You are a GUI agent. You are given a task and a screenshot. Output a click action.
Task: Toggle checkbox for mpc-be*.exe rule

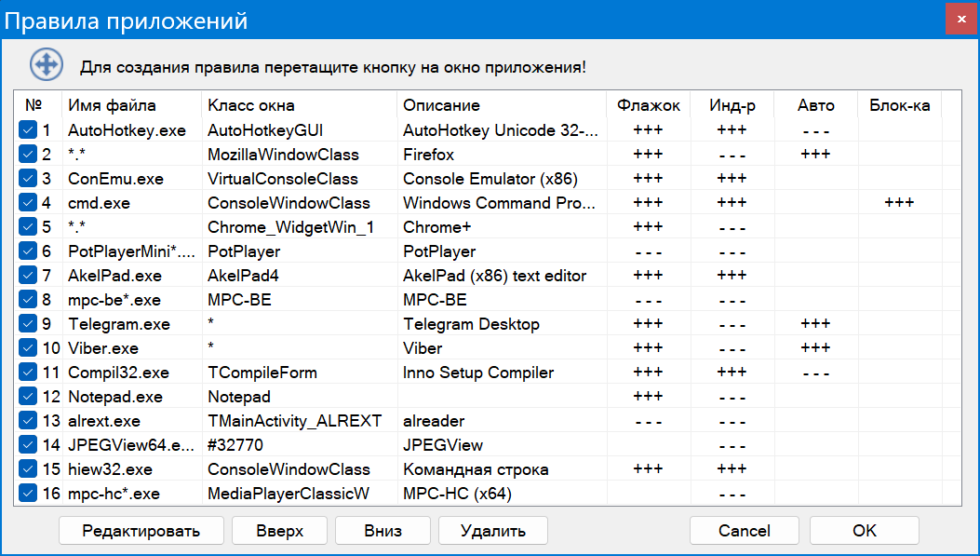click(28, 300)
